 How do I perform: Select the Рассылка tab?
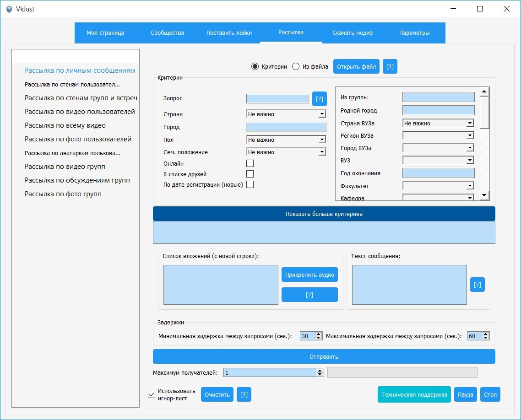[291, 32]
